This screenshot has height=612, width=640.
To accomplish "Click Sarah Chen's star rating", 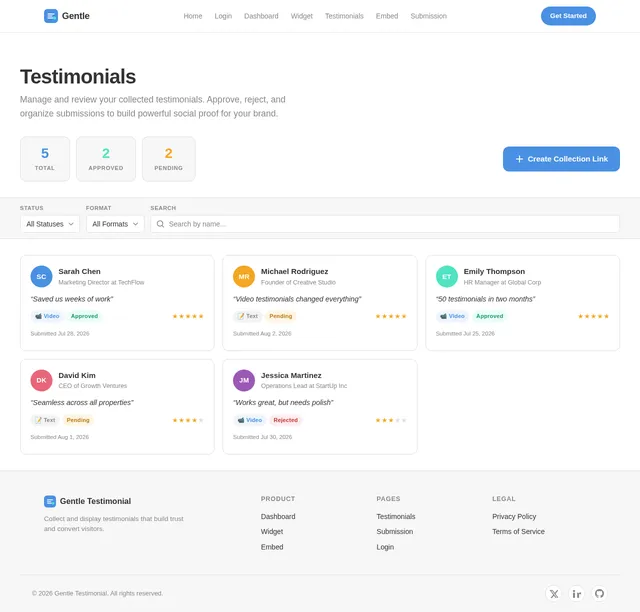I will click(x=188, y=316).
